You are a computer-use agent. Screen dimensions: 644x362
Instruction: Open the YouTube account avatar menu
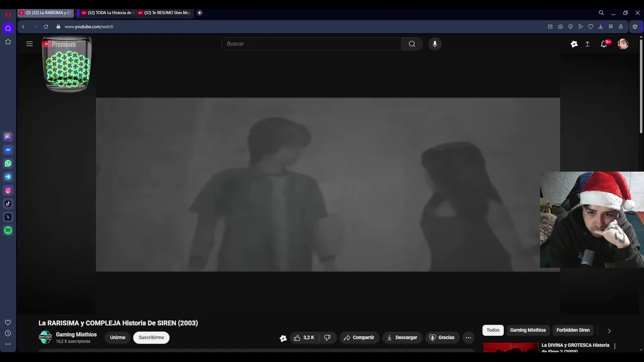[x=623, y=44]
